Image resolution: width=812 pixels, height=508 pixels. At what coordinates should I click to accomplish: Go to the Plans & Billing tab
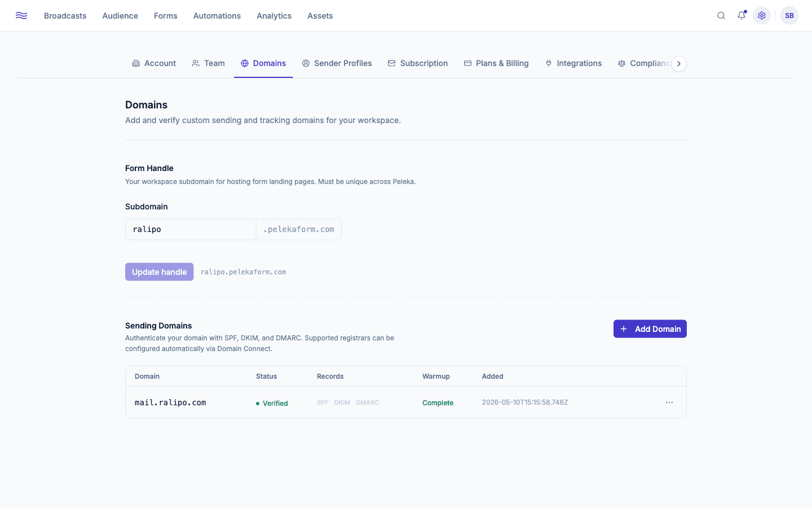tap(496, 63)
